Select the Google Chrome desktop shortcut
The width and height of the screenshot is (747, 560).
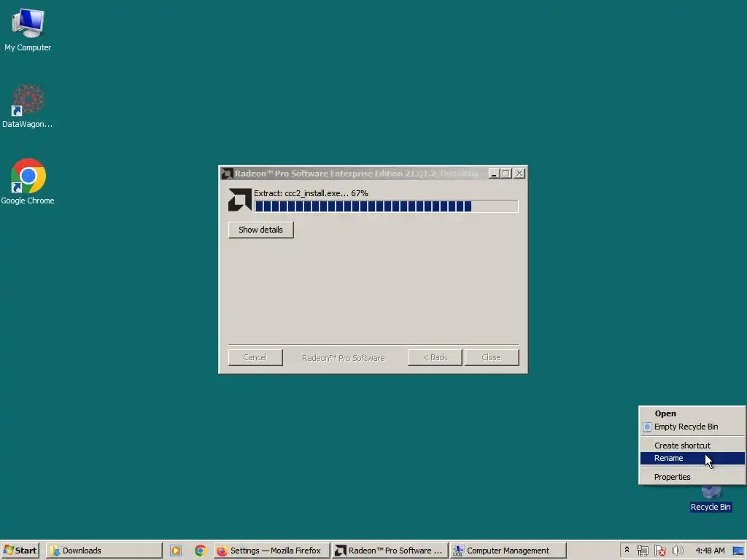(28, 182)
